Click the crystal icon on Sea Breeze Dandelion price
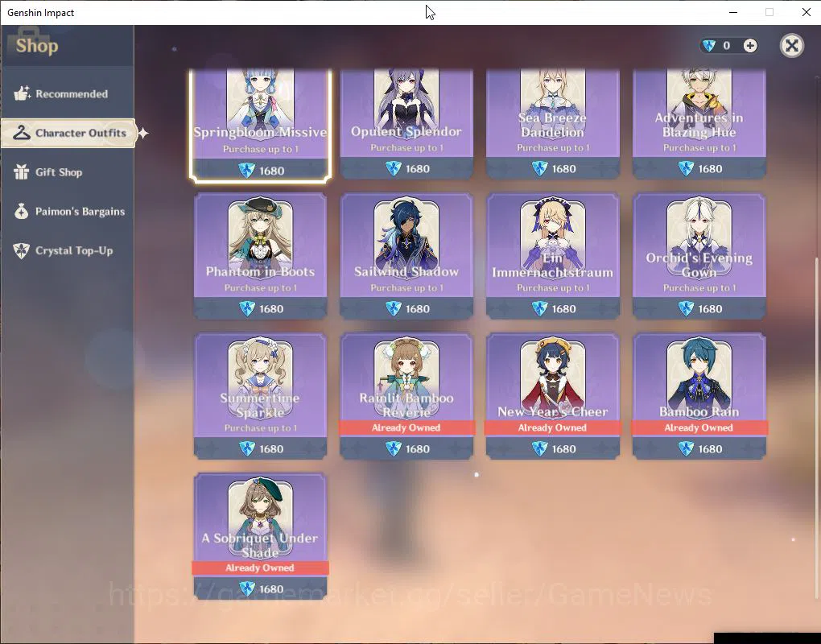 click(539, 168)
